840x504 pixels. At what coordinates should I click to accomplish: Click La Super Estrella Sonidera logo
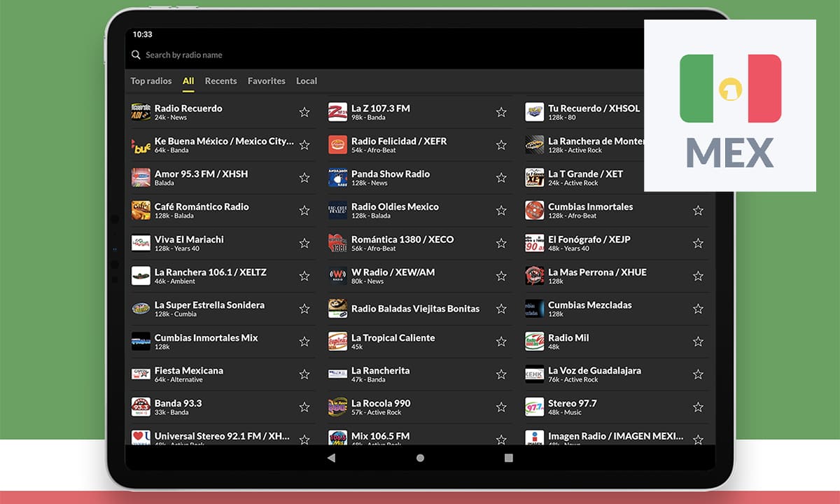(141, 309)
